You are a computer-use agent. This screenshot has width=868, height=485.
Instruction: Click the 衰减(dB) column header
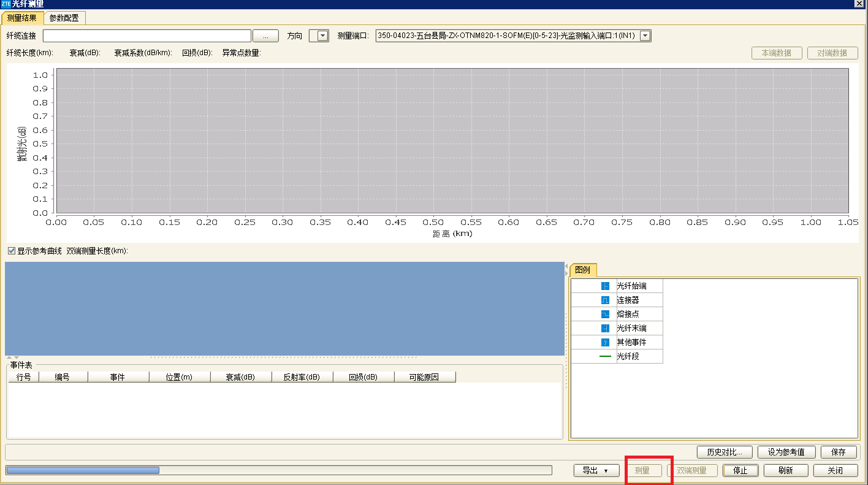coord(242,377)
